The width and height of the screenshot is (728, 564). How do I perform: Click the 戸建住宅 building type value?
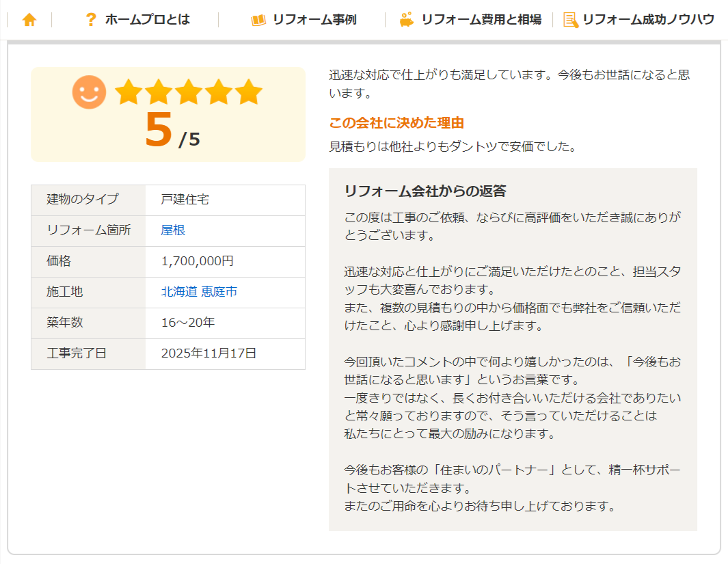[185, 200]
